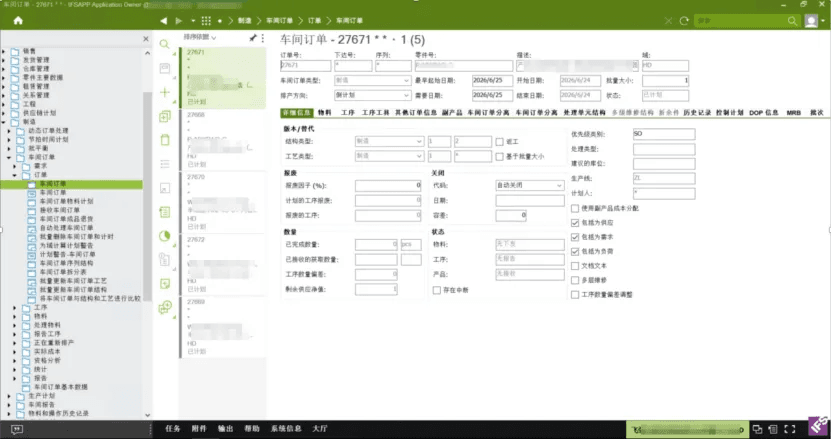Image resolution: width=831 pixels, height=439 pixels.
Task: Click the list view icon in vertical toolbar
Action: (x=165, y=164)
